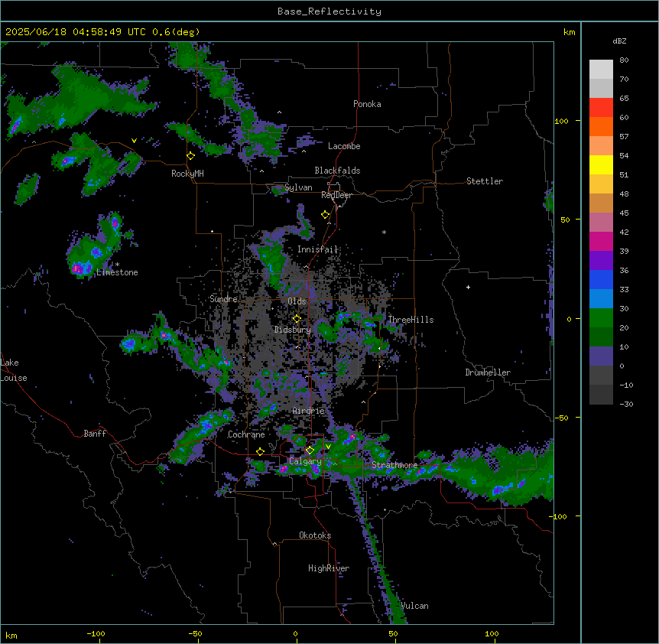Select the bright yellow 51–54 dBZ legend swatch

601,164
